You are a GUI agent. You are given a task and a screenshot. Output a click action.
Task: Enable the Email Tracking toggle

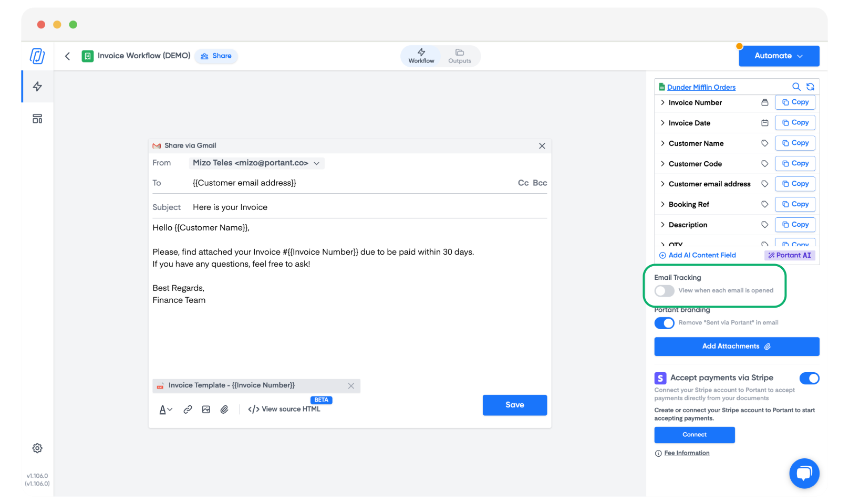pyautogui.click(x=665, y=291)
